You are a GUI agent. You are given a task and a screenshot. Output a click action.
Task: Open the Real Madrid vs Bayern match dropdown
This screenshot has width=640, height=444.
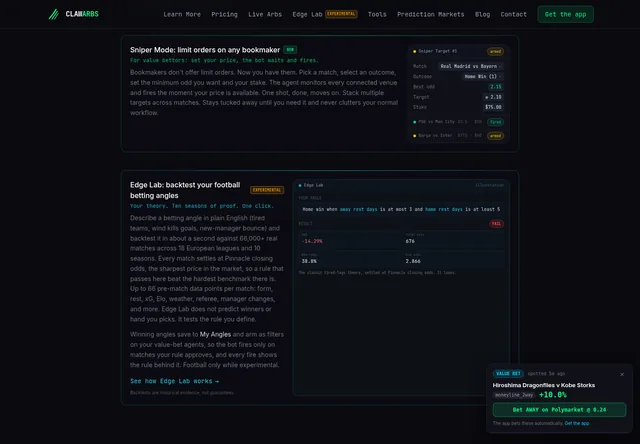tap(471, 66)
